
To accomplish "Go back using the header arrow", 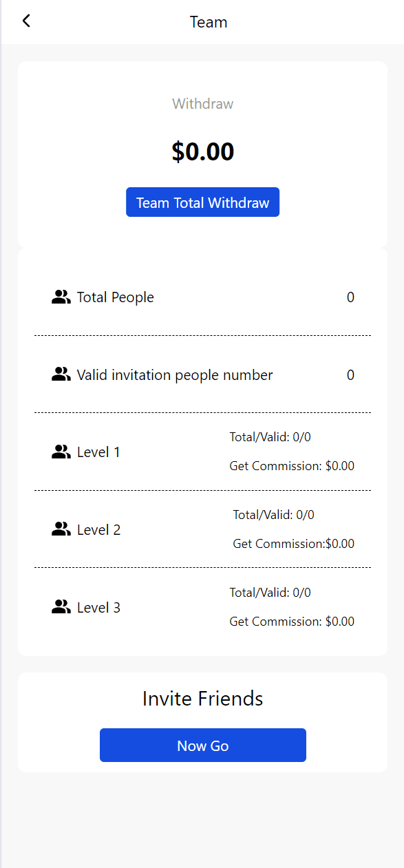I will click(x=26, y=21).
